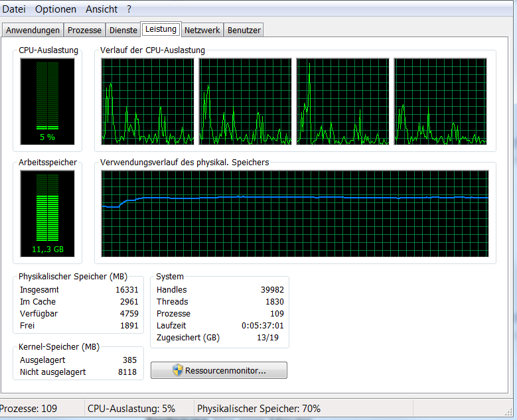Screen dimensions: 517x420
Task: Click the Frei value 1891
Action: point(129,325)
